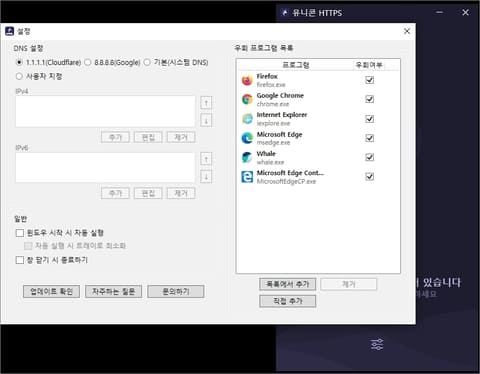Choose the 사용자 지정 DNS option
Image resolution: width=480 pixels, height=374 pixels.
pos(19,76)
